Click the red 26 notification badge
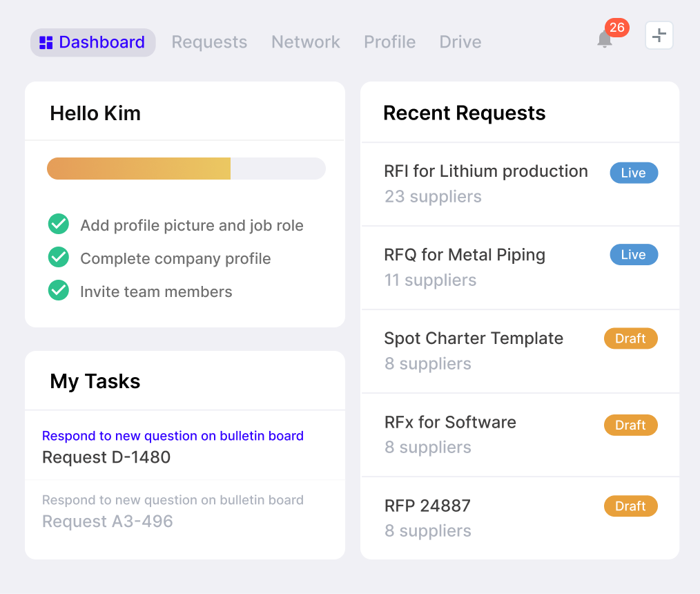 click(616, 28)
